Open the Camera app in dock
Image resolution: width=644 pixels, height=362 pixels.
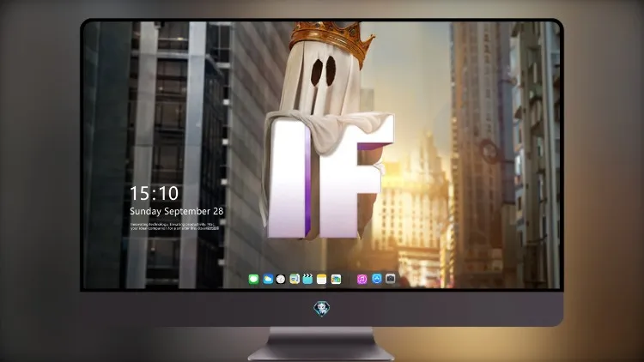pos(391,279)
